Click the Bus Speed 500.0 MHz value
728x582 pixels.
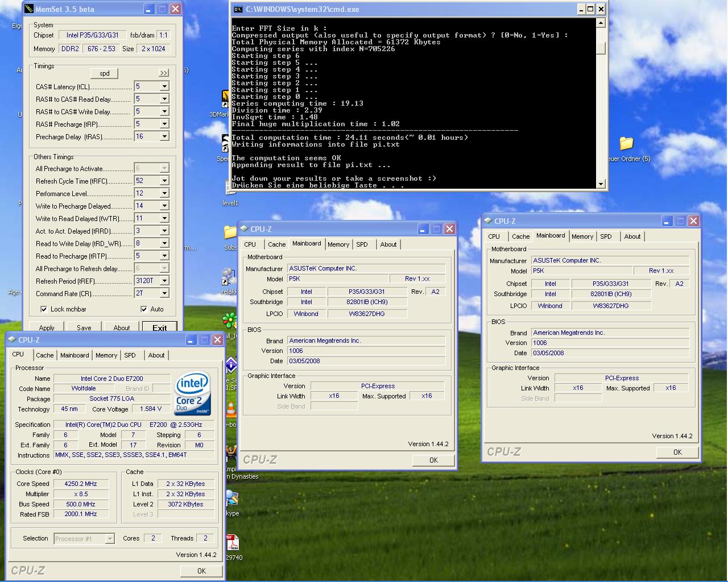coord(81,504)
